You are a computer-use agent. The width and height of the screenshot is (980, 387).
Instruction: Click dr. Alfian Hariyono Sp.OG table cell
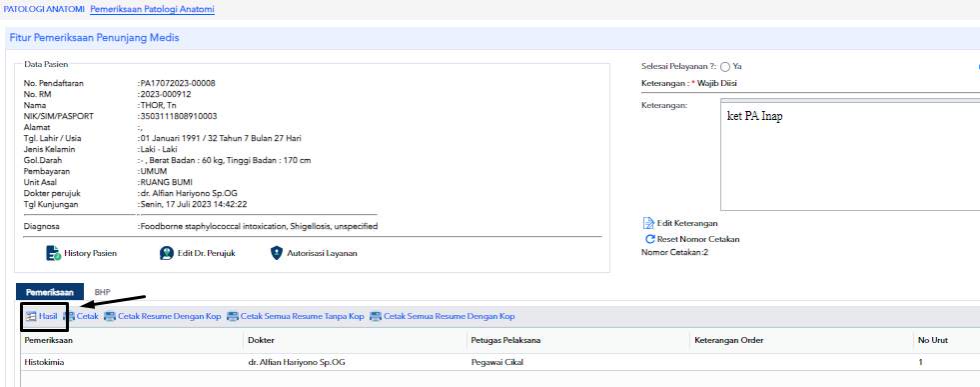pyautogui.click(x=297, y=362)
